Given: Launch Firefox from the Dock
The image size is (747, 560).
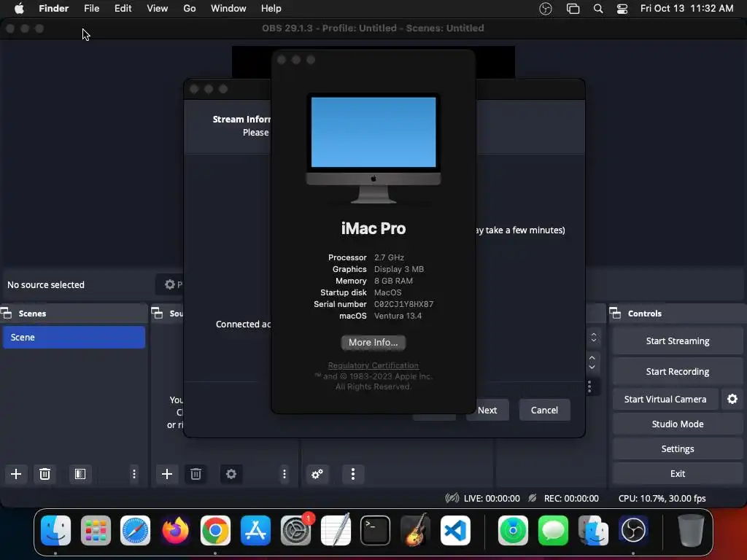Looking at the screenshot, I should click(x=175, y=530).
